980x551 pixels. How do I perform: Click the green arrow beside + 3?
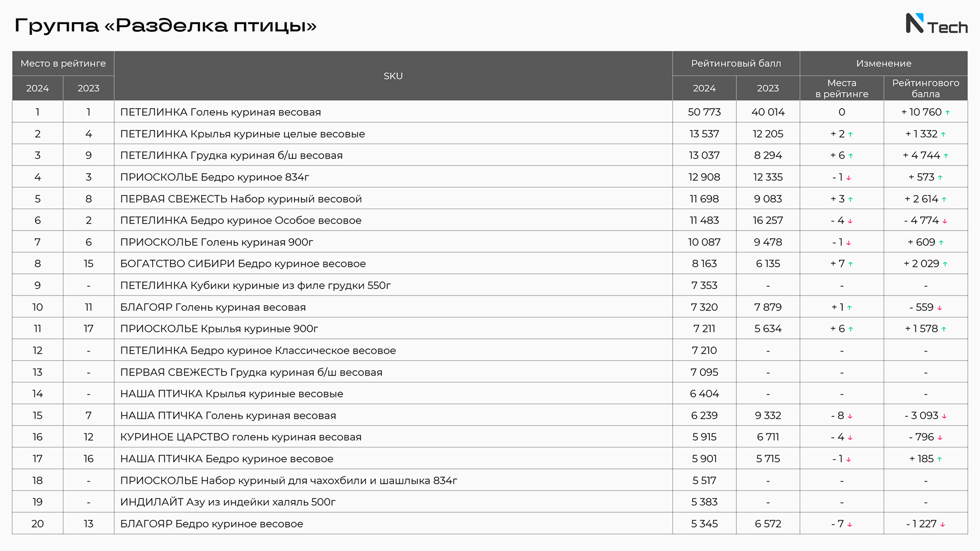851,199
